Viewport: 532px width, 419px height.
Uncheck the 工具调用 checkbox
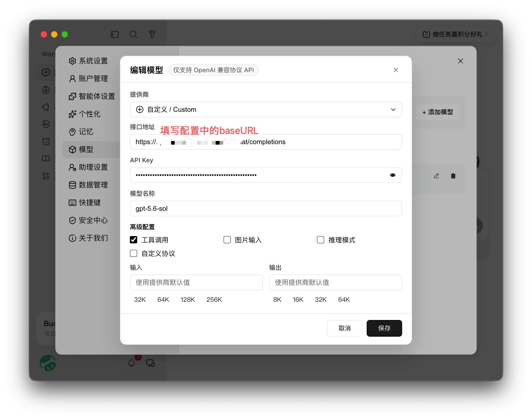pyautogui.click(x=134, y=240)
